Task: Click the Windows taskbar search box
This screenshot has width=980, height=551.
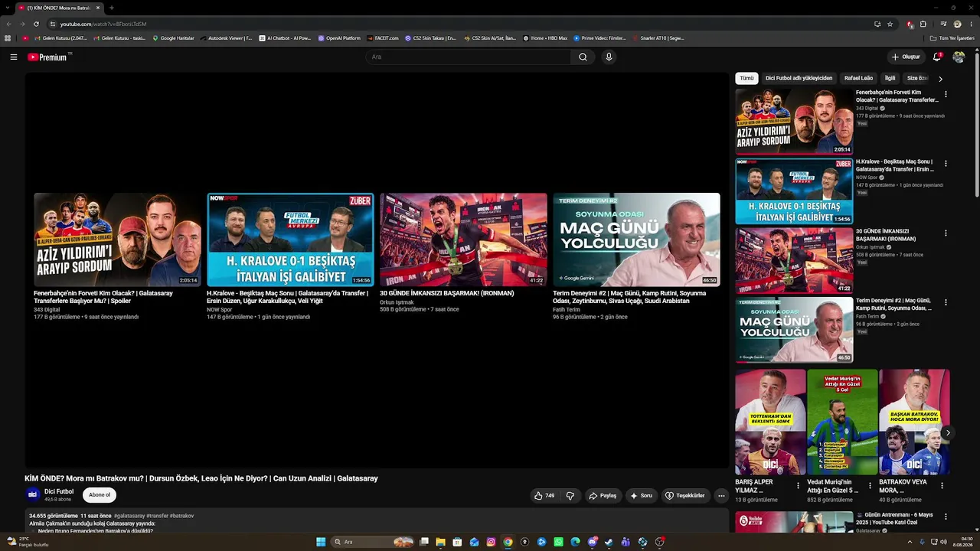Action: click(372, 542)
